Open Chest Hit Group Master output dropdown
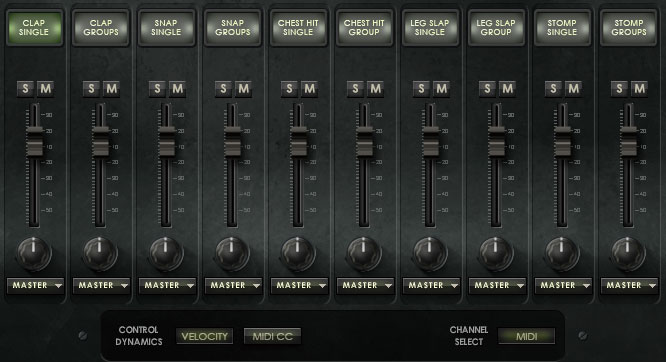 (365, 286)
